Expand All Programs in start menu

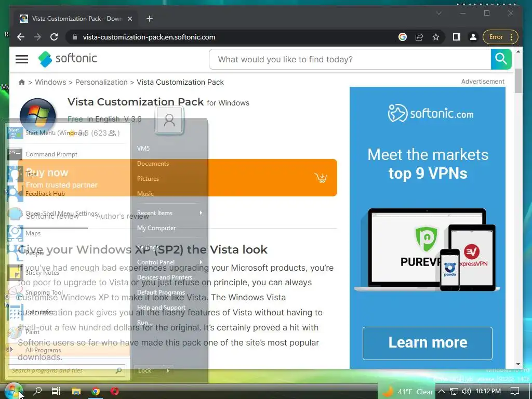(68, 350)
